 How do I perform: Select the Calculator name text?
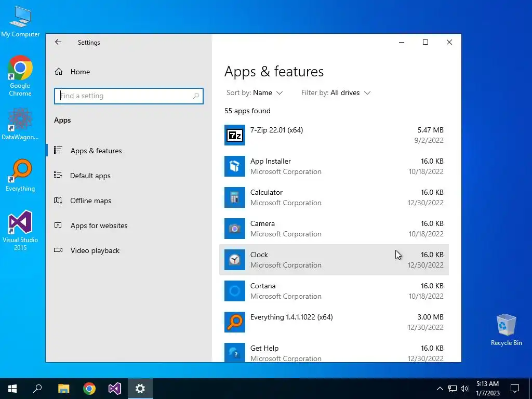267,192
